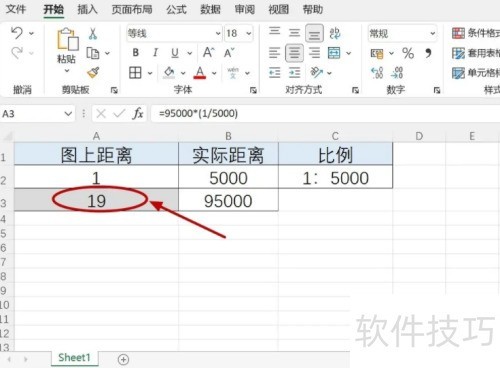Add a new sheet with plus button

[x=123, y=359]
